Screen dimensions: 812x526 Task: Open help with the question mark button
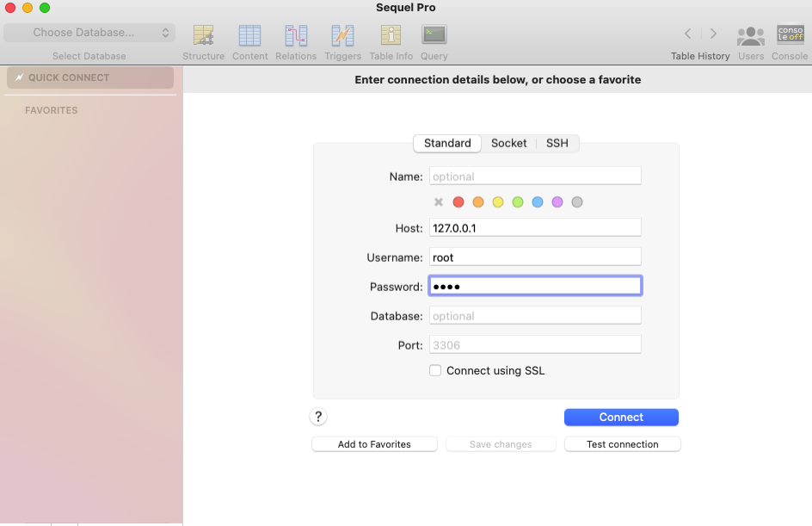pos(318,417)
